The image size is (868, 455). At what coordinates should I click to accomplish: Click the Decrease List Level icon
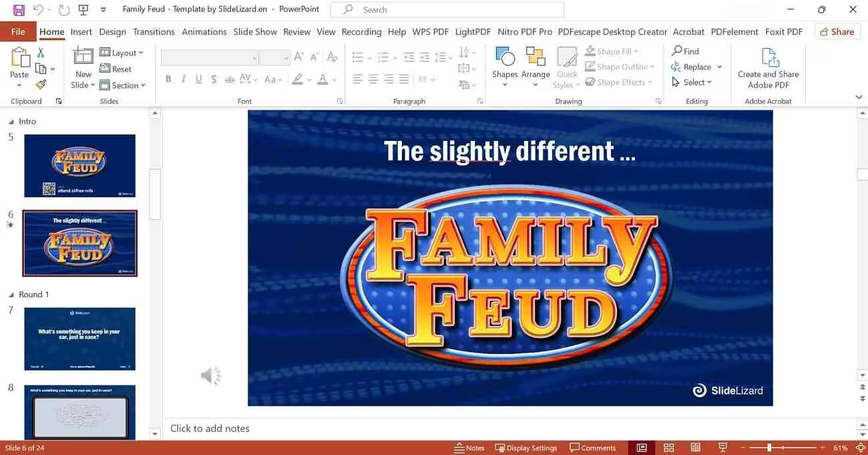tap(409, 57)
